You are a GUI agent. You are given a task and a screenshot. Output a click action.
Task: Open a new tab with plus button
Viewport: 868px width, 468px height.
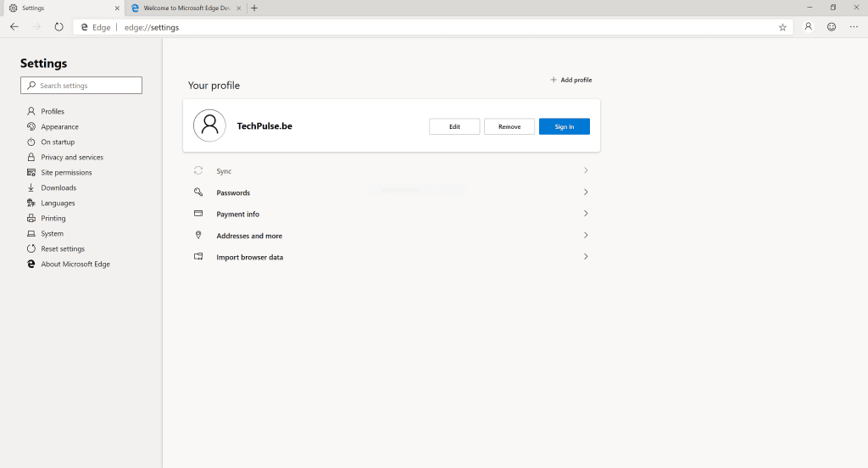pos(254,8)
